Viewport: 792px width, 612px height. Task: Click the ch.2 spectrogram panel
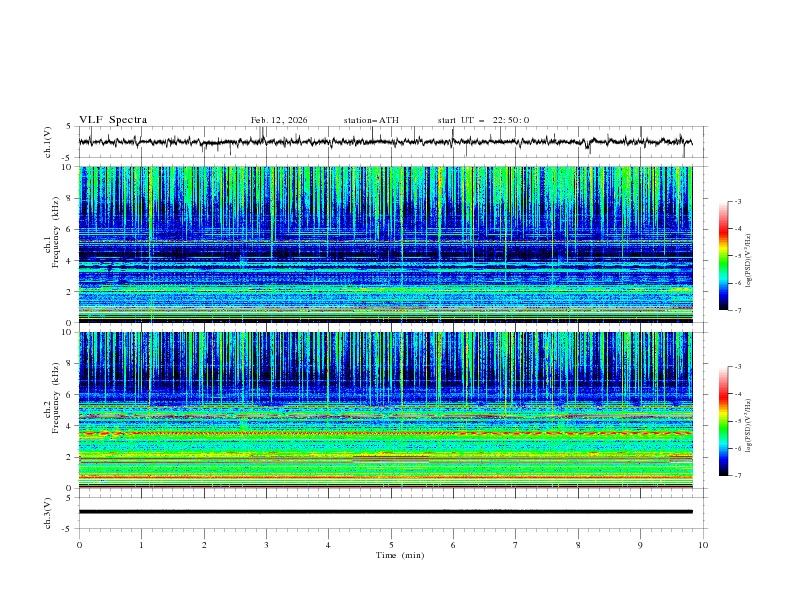[x=390, y=409]
